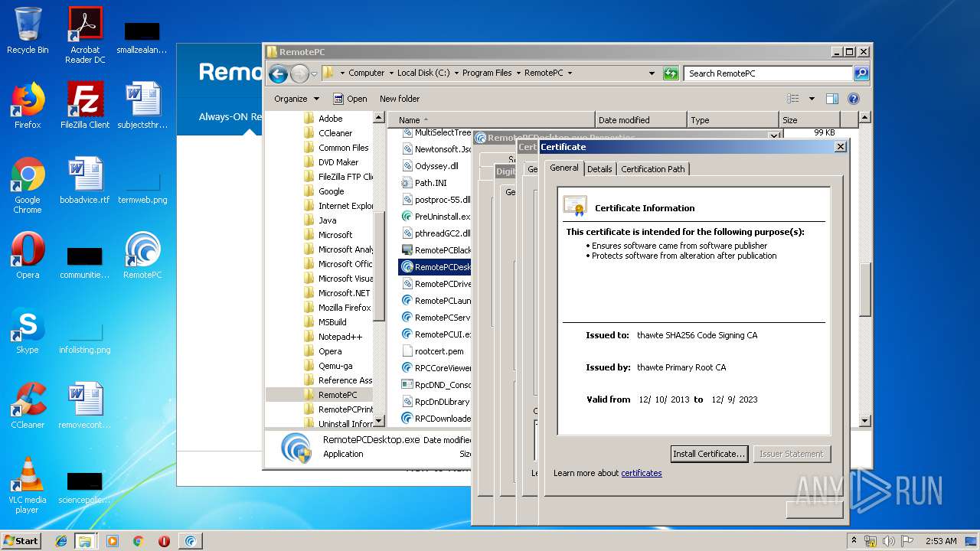
Task: Click folder tree scroll up arrow
Action: (x=378, y=118)
